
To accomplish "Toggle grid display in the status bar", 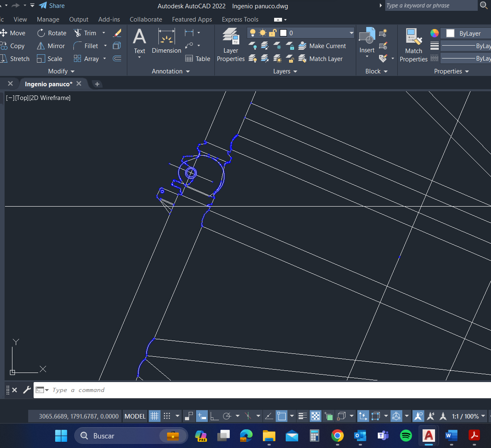I will pos(154,416).
